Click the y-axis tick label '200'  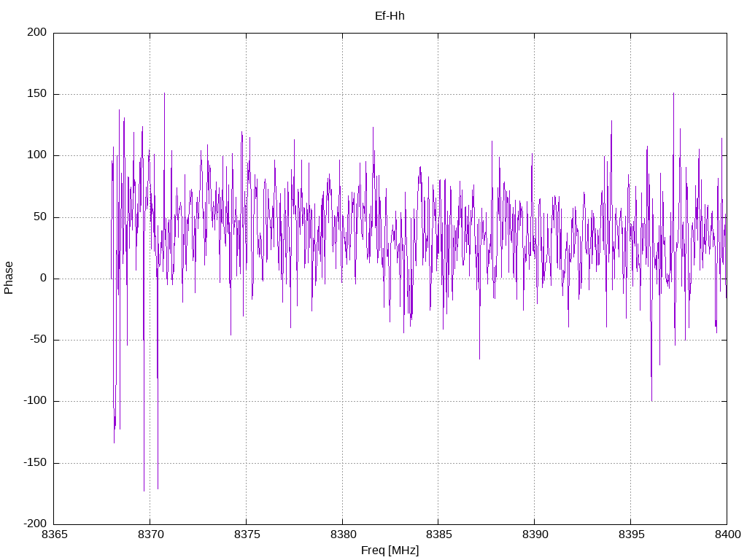[37, 32]
